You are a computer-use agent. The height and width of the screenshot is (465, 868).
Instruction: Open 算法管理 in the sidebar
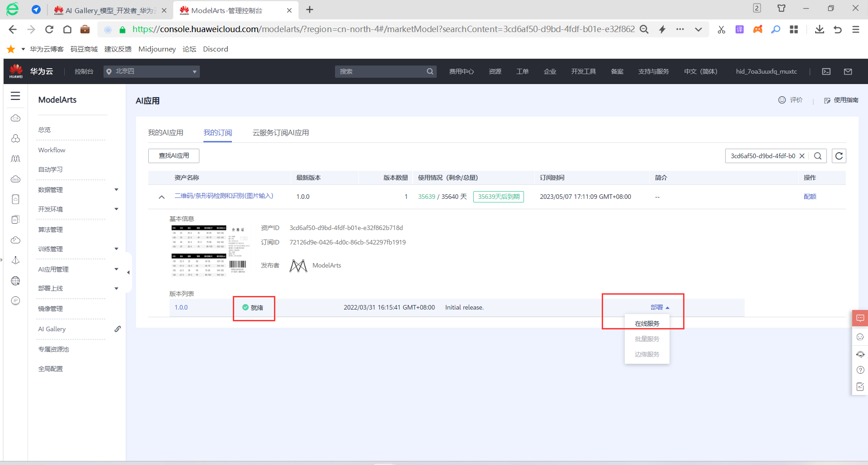click(50, 230)
